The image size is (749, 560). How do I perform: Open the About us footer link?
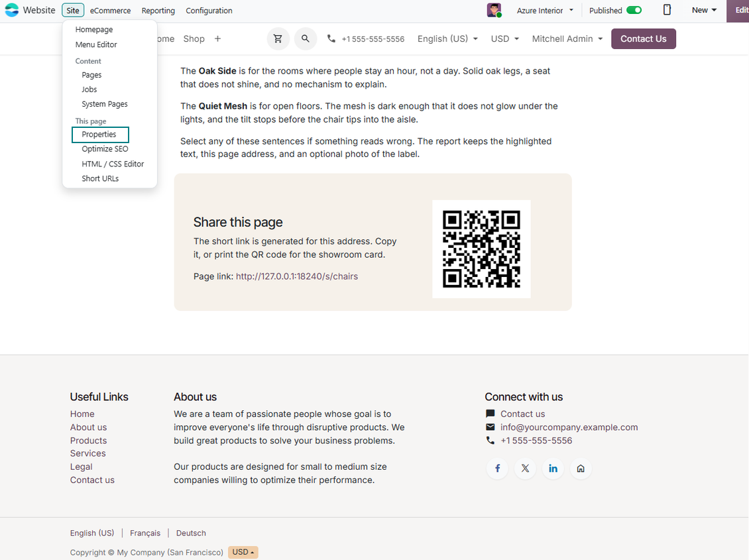point(88,427)
